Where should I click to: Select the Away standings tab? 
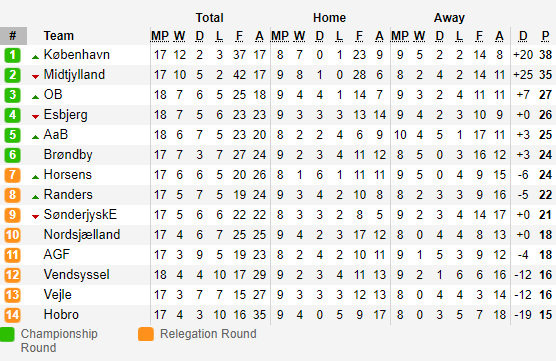point(449,18)
